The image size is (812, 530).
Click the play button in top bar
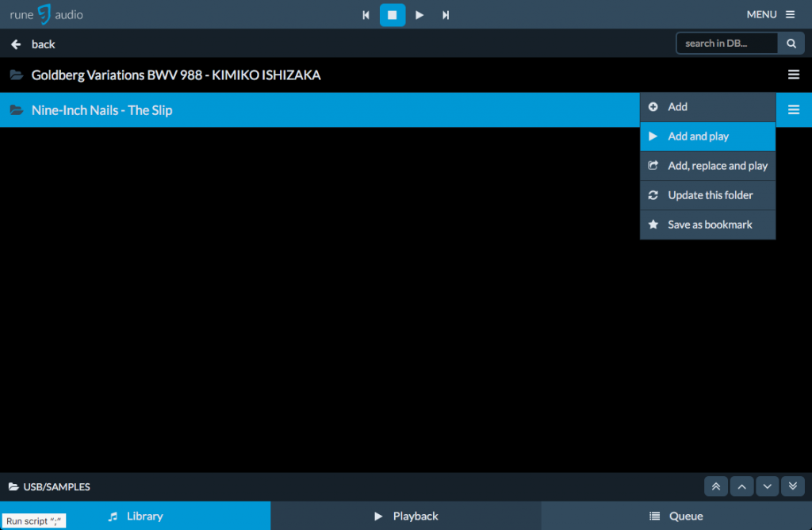[x=419, y=15]
